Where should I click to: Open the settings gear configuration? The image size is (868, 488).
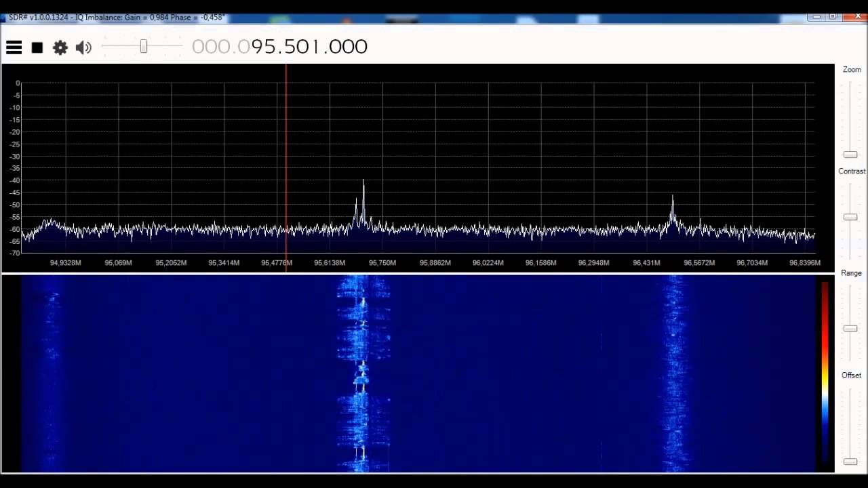60,47
